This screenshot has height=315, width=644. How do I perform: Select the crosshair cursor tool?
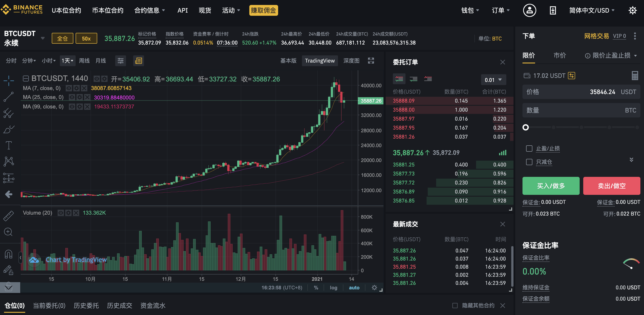9,81
